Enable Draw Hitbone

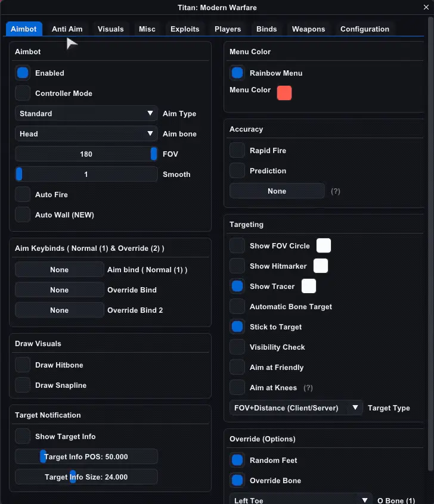[x=23, y=365]
